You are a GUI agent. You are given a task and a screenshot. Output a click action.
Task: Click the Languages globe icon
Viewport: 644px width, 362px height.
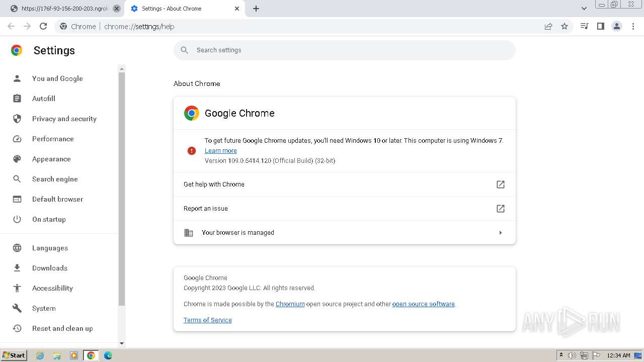[x=17, y=248]
